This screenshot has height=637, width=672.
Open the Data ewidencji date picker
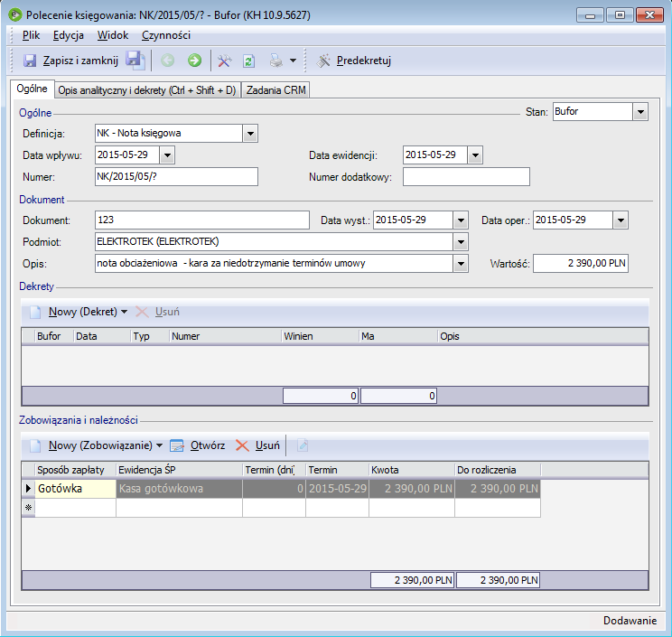475,155
